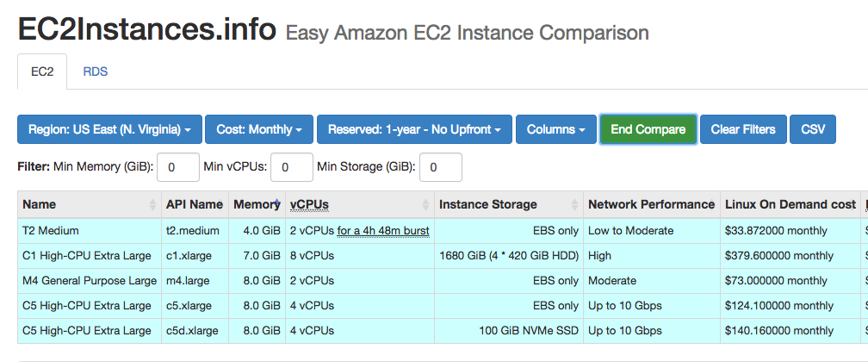The height and width of the screenshot is (362, 868).
Task: Click the Linux On Demand cost header
Action: [790, 204]
